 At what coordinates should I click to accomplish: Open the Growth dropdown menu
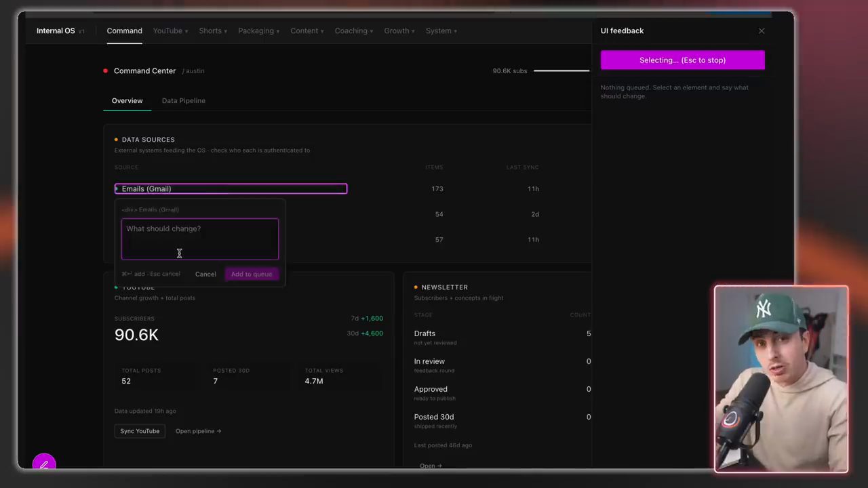399,31
